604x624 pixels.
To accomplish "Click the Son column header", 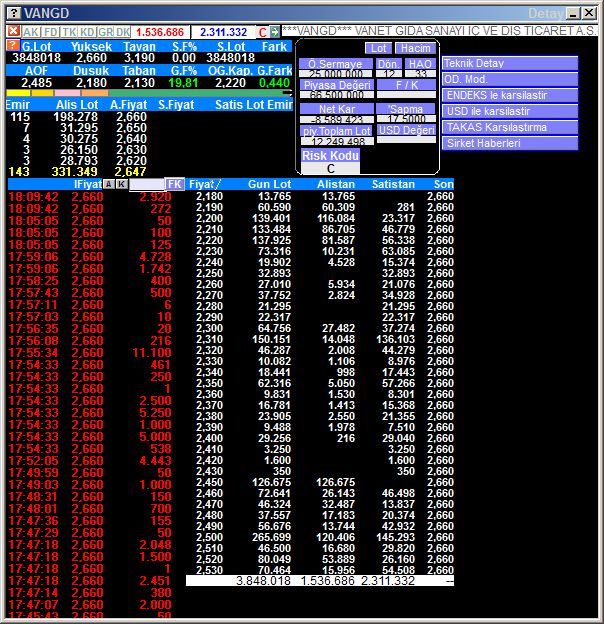I will click(x=443, y=184).
